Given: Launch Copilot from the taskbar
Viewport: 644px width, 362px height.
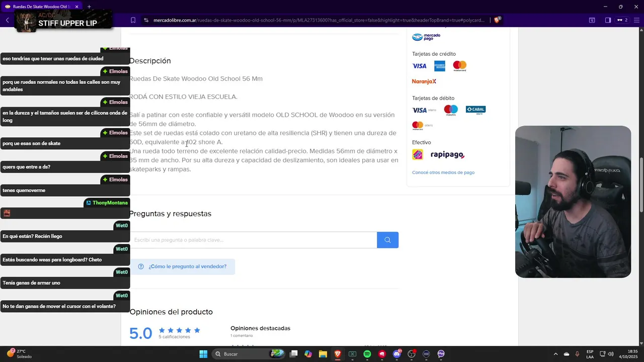Looking at the screenshot, I should click(x=308, y=354).
